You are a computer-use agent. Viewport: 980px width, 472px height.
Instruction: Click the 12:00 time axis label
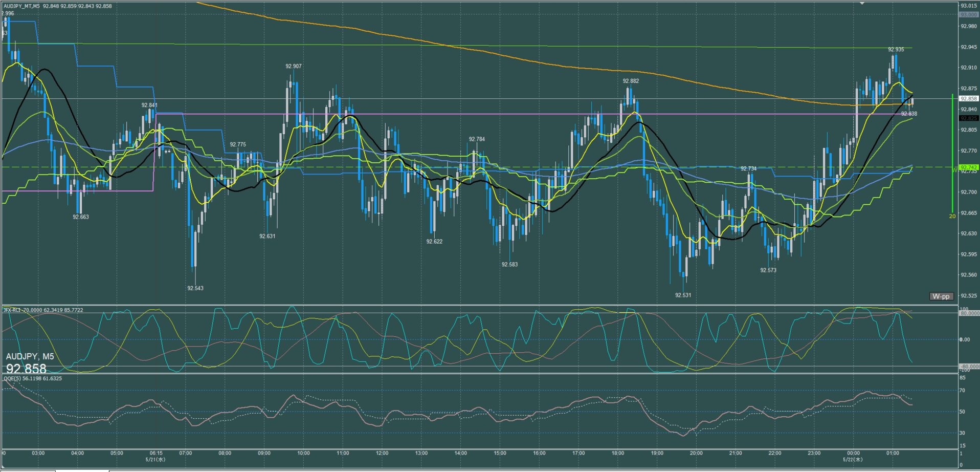pos(382,453)
